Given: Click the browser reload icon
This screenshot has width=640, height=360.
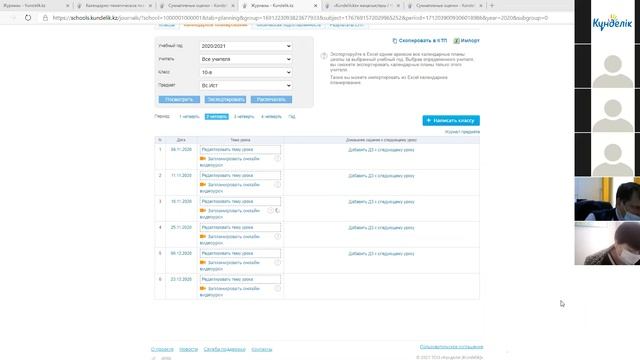Looking at the screenshot, I should 28,18.
